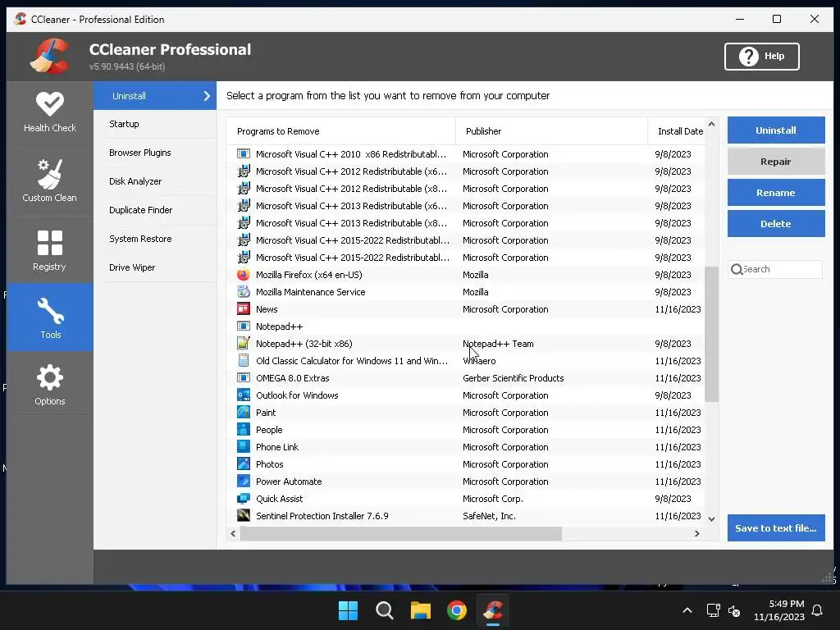The image size is (840, 630).
Task: Open the Registry section
Action: (x=50, y=250)
